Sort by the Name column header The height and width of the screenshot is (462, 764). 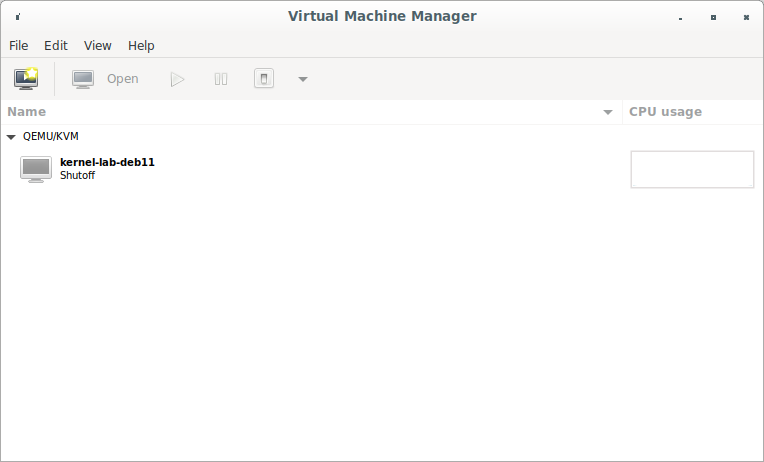point(312,112)
